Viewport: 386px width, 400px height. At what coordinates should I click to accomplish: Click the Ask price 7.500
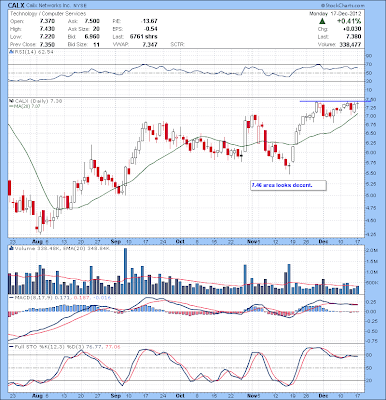pyautogui.click(x=92, y=21)
